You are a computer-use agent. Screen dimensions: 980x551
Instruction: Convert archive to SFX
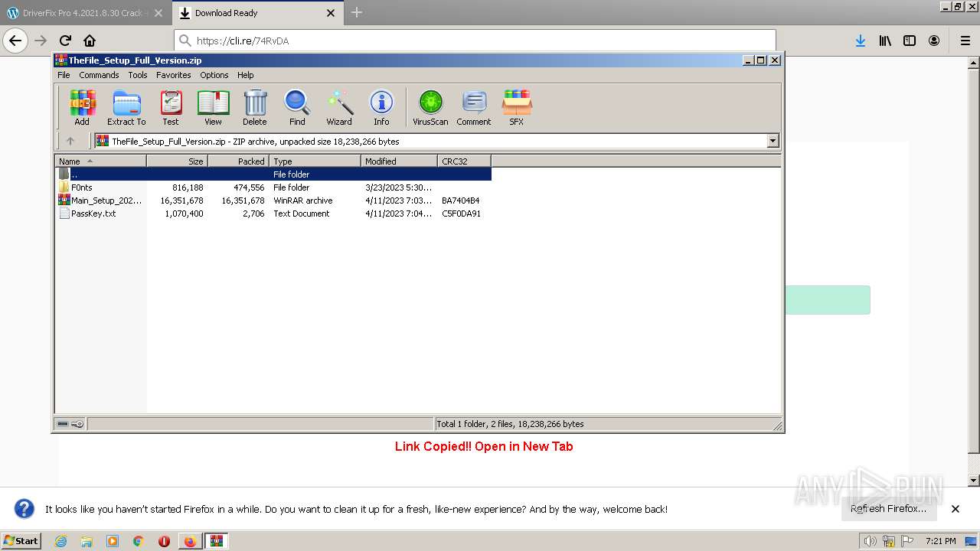tap(517, 107)
